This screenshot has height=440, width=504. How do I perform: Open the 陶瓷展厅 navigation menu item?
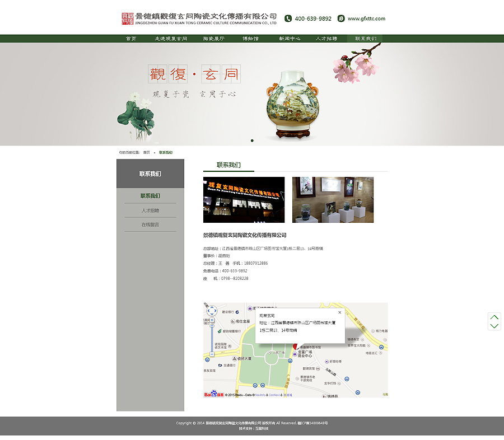(214, 39)
